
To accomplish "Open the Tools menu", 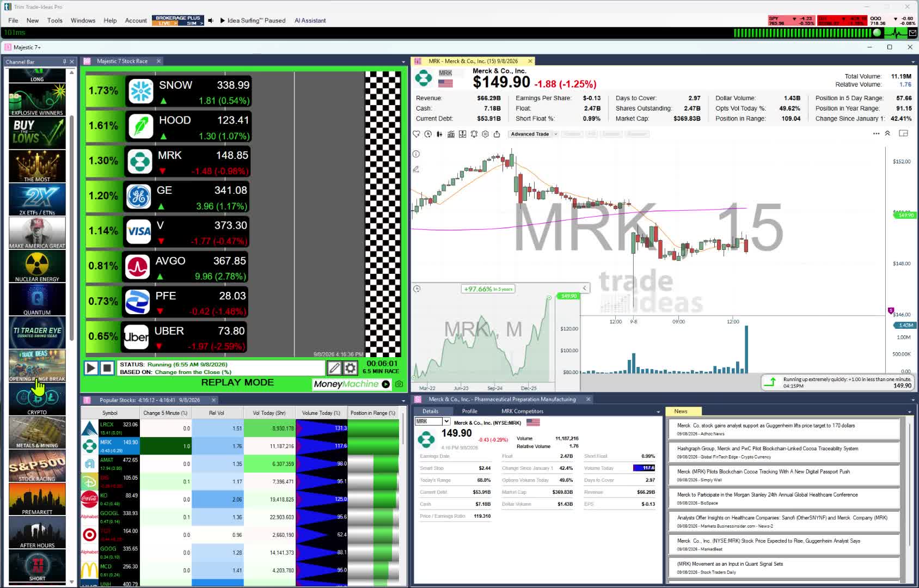I will point(55,21).
